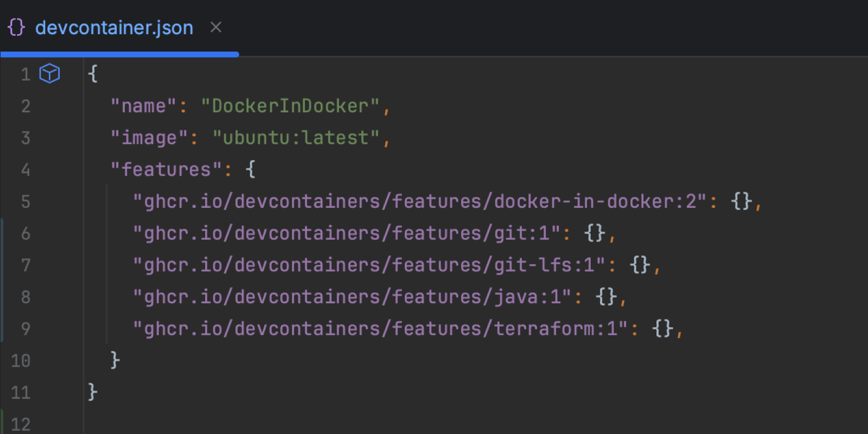Click the Dev Container cube gutter icon
Screen dimensions: 868x434
tap(49, 73)
